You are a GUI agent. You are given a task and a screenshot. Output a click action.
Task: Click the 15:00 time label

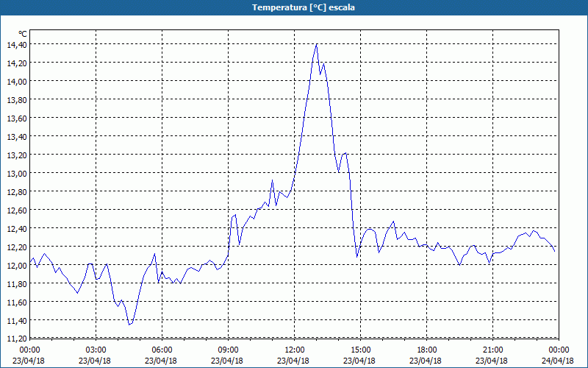(360, 350)
